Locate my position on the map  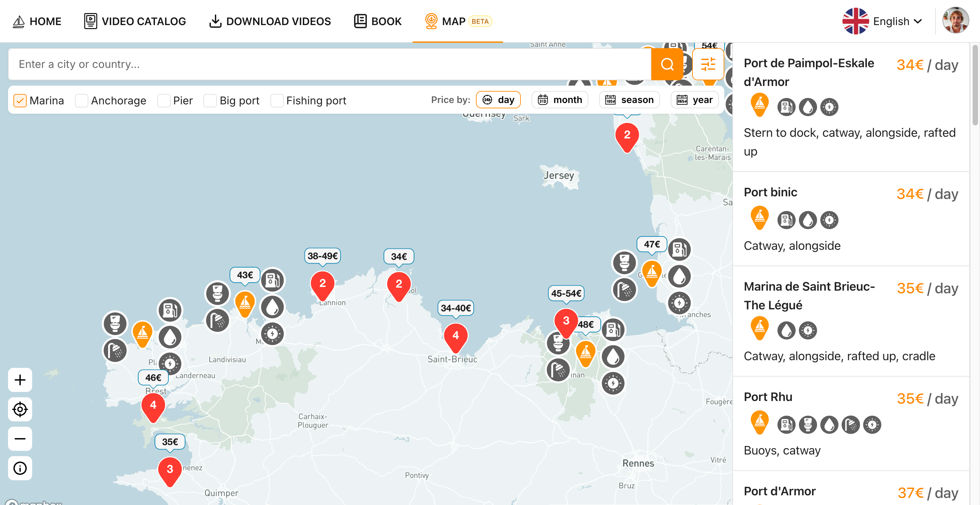click(x=20, y=409)
